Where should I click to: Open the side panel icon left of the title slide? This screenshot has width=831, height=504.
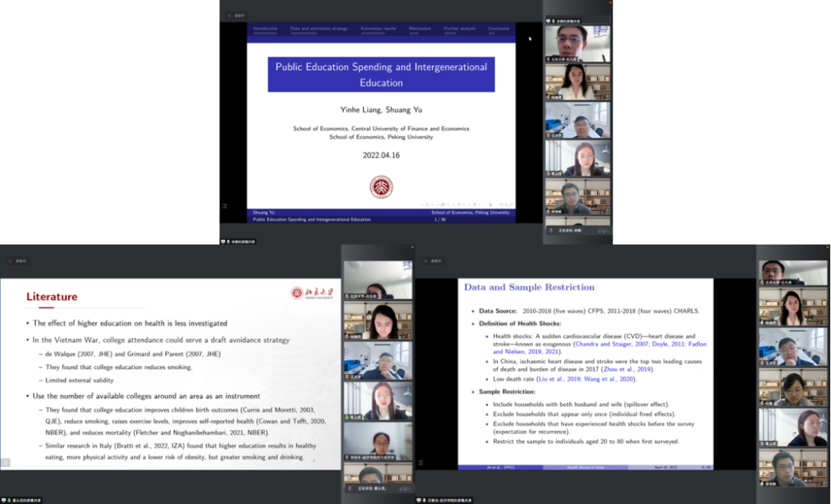(225, 205)
